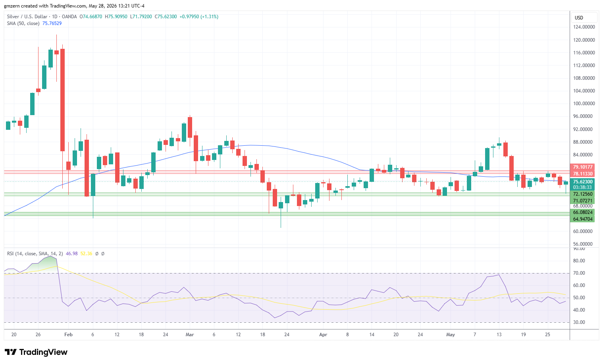Click the 124.00000 price scale label

coord(584,27)
